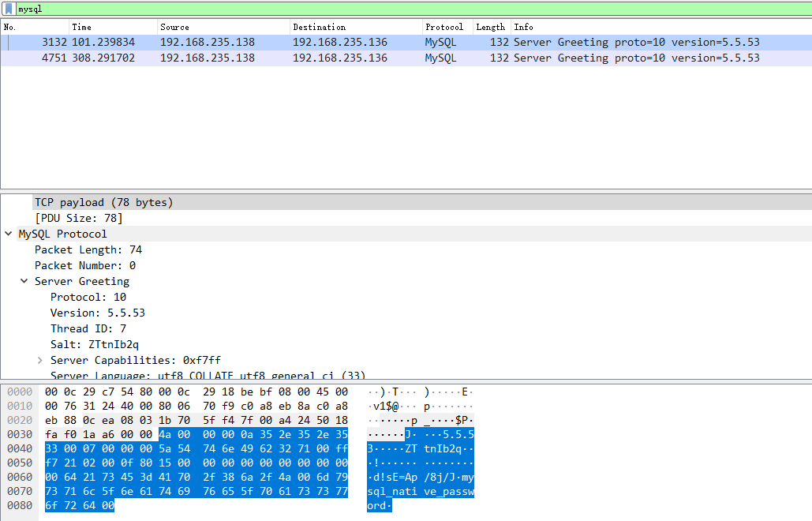This screenshot has height=521, width=812.
Task: Expand Server Capabilities 0xf7ff flags
Action: (40, 360)
